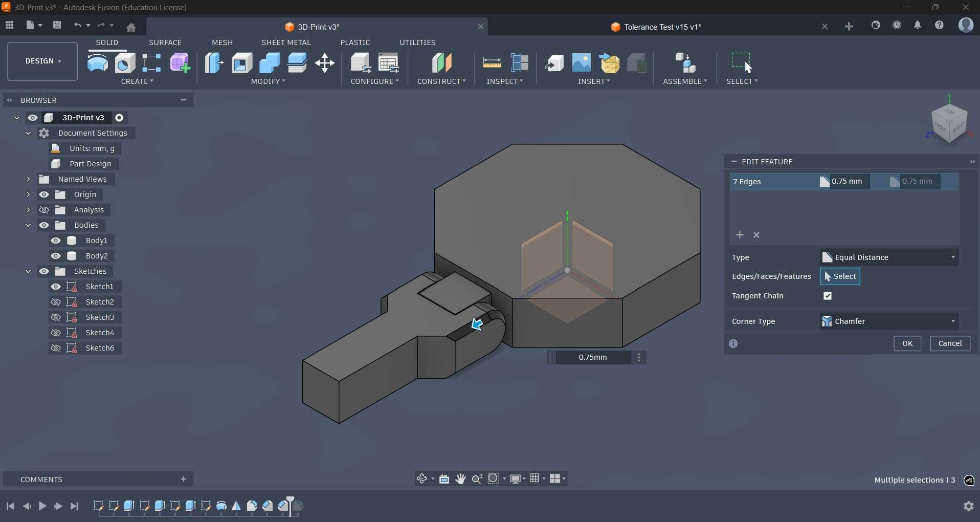Open the MODIFY panel dropdown
This screenshot has width=980, height=522.
(x=269, y=81)
